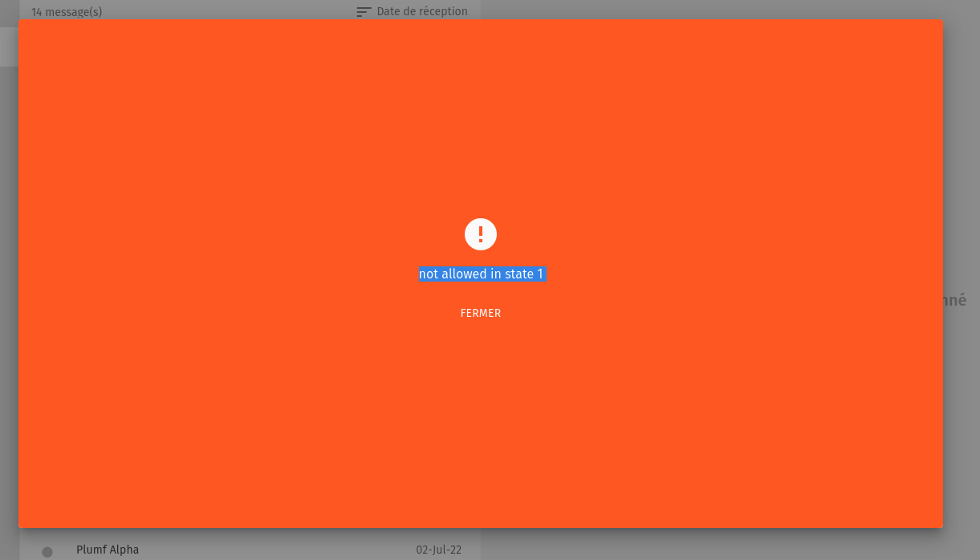
Task: Click the dimmed header area right of 'Date de réception'
Action: click(x=722, y=9)
